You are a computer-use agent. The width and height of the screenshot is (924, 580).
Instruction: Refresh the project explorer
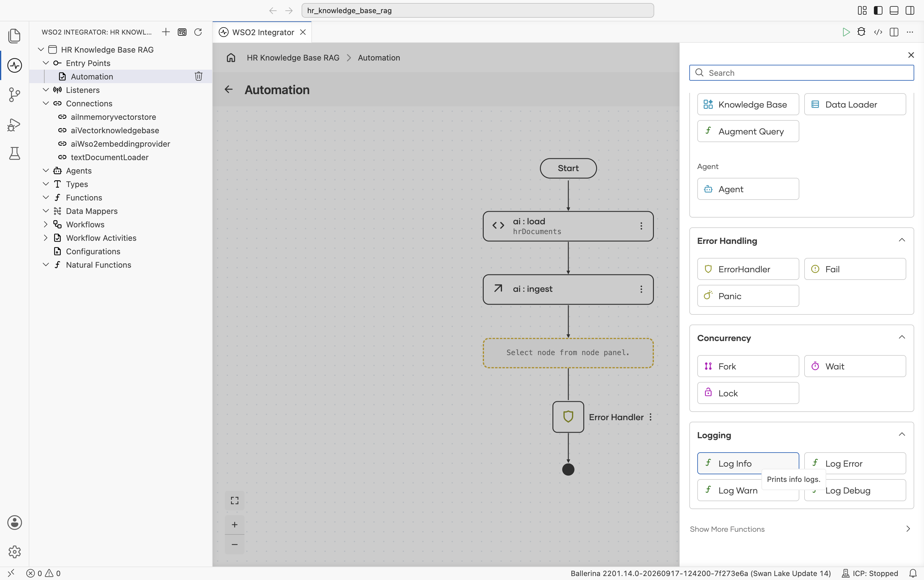198,32
